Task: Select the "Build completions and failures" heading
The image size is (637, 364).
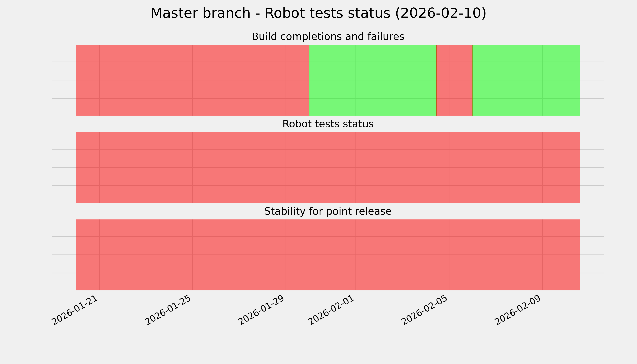Action: pyautogui.click(x=328, y=37)
